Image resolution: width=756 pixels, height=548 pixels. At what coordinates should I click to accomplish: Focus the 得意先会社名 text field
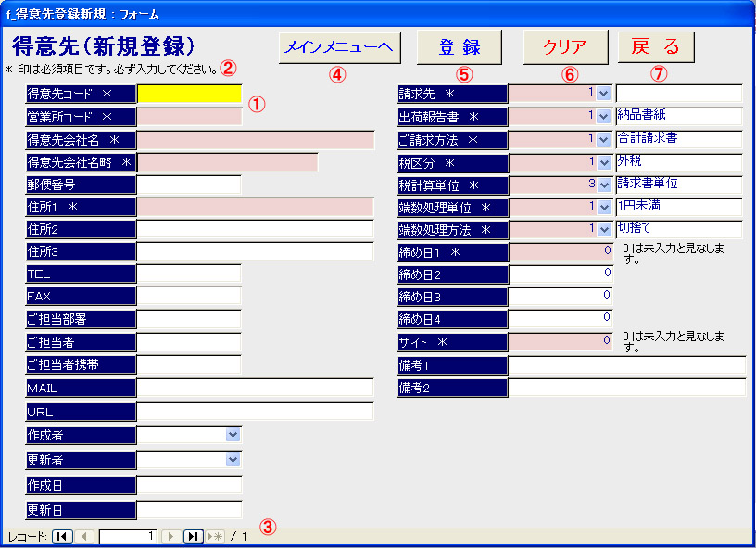[256, 140]
